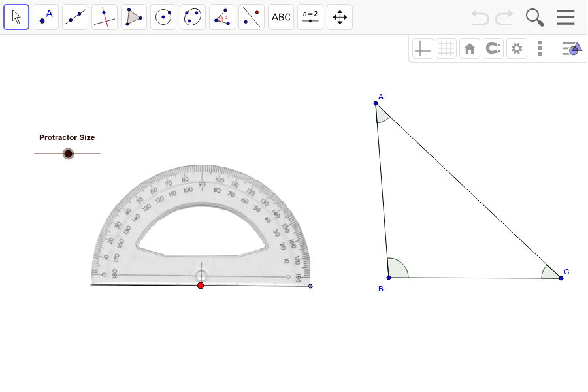Select vertex point C of the triangle
Viewport: 588px width, 392px height.
click(x=561, y=278)
